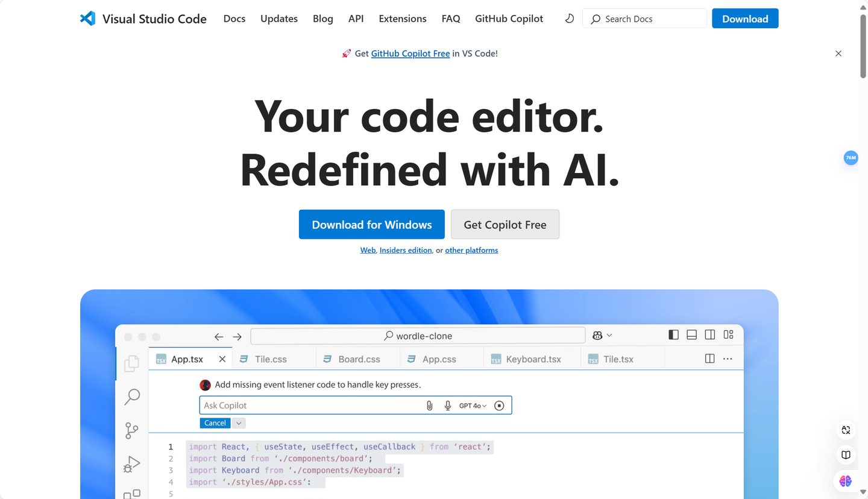Open the Extensions icon in the editor sidebar
Viewport: 868px width, 499px height.
pos(132,494)
